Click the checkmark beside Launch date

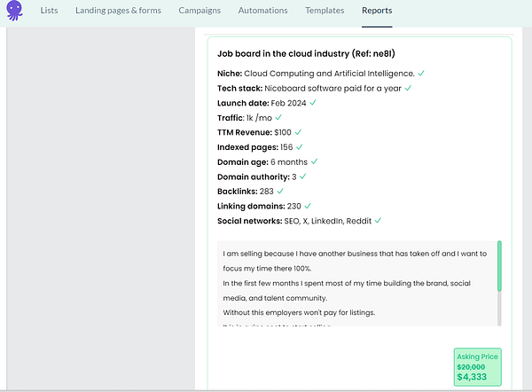click(x=313, y=103)
